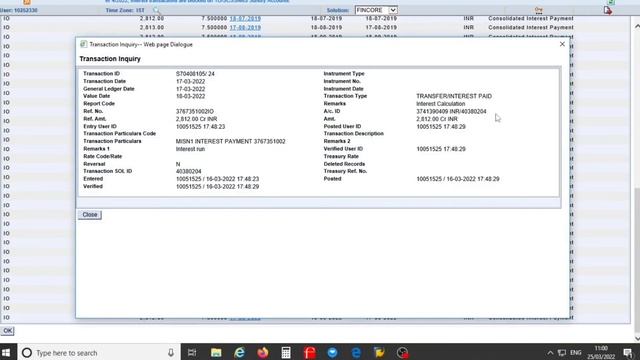Image resolution: width=640 pixels, height=360 pixels.
Task: Click the Transaction Inquiry heading
Action: point(110,59)
